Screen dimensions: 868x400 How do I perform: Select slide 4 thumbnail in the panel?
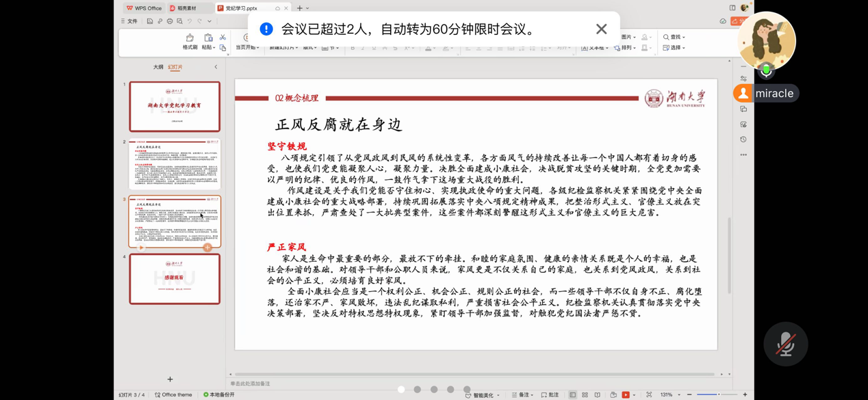[175, 279]
